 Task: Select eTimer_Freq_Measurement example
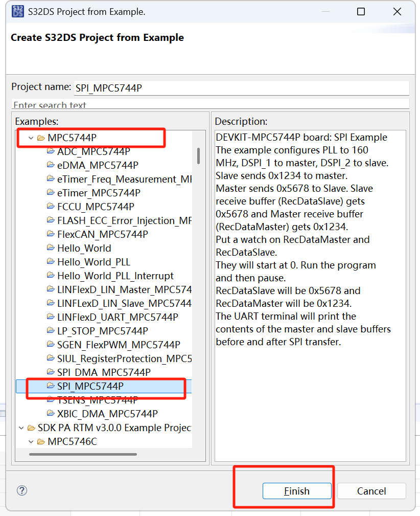124,179
